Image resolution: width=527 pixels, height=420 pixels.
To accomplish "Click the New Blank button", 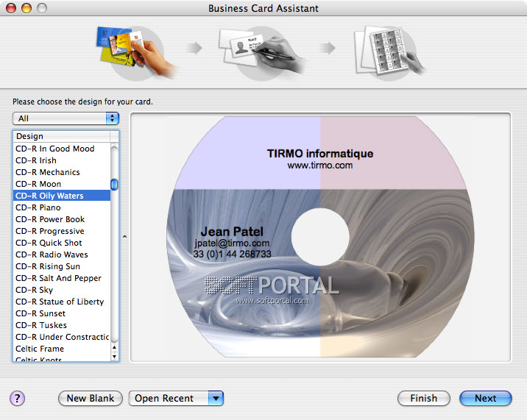I will pos(91,399).
